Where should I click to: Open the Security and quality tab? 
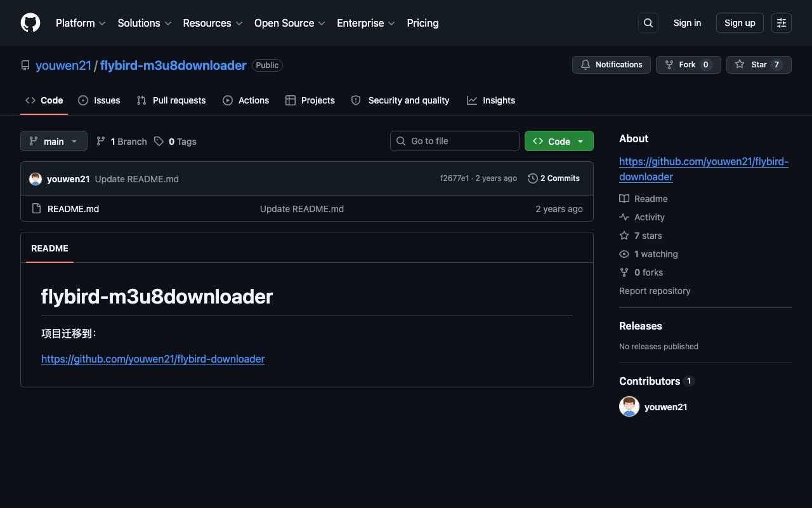point(400,100)
